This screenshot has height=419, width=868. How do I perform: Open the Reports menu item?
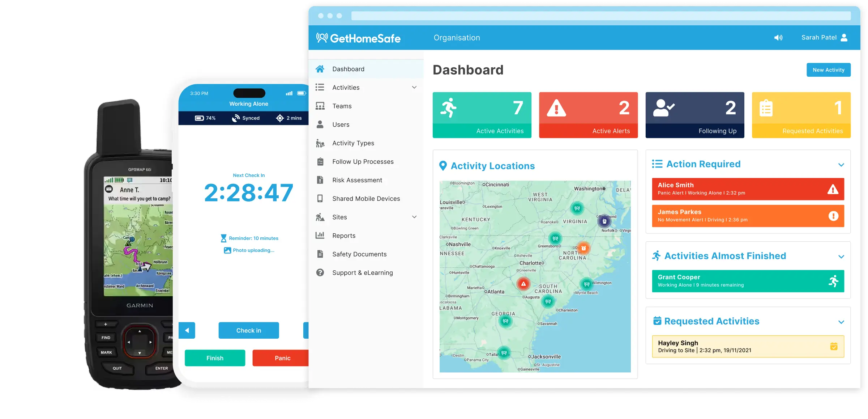tap(344, 236)
